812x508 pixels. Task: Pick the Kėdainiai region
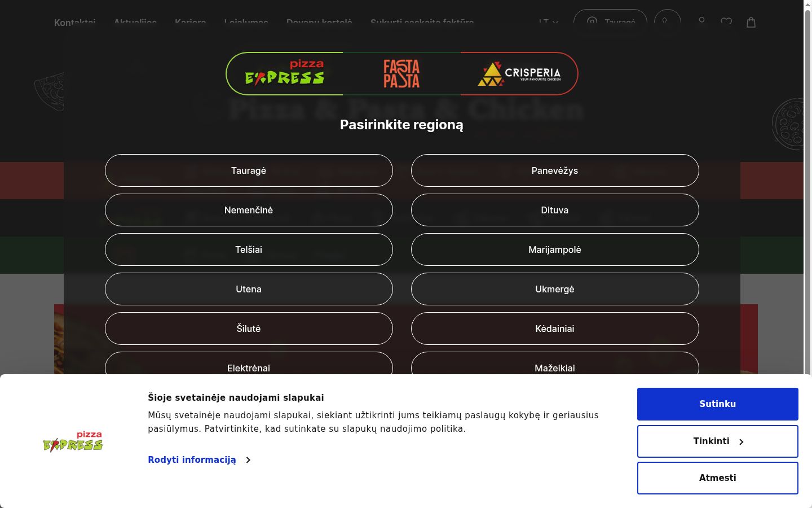point(555,329)
